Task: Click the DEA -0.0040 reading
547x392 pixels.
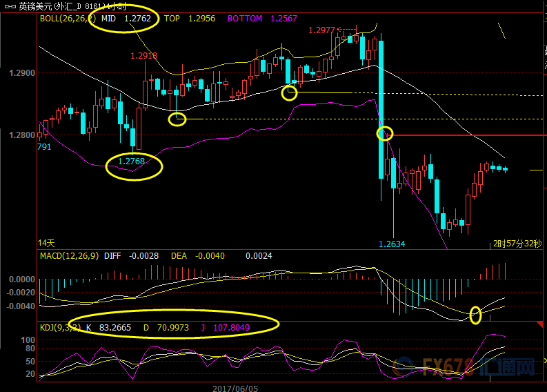Action: click(x=197, y=256)
